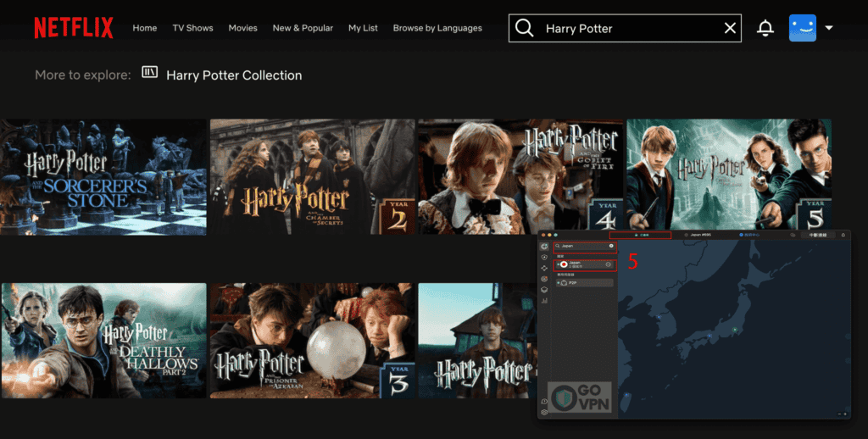Clear the Harry Potter search text
This screenshot has width=868, height=439.
click(730, 28)
